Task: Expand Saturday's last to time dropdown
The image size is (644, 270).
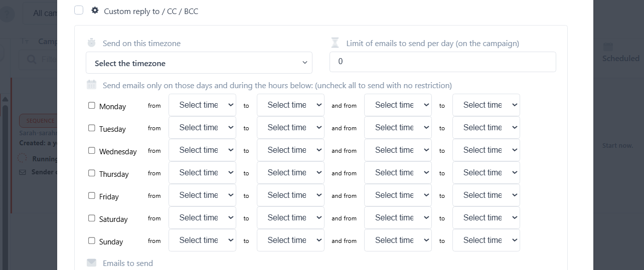Action: click(486, 218)
